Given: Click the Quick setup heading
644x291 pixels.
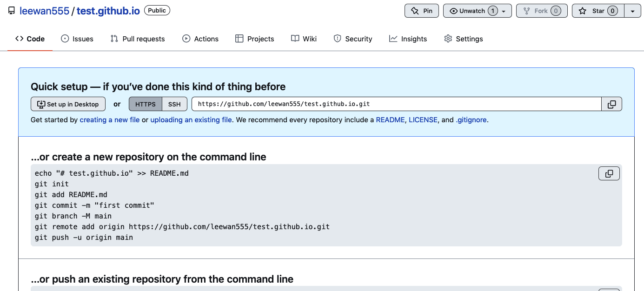Looking at the screenshot, I should tap(158, 87).
